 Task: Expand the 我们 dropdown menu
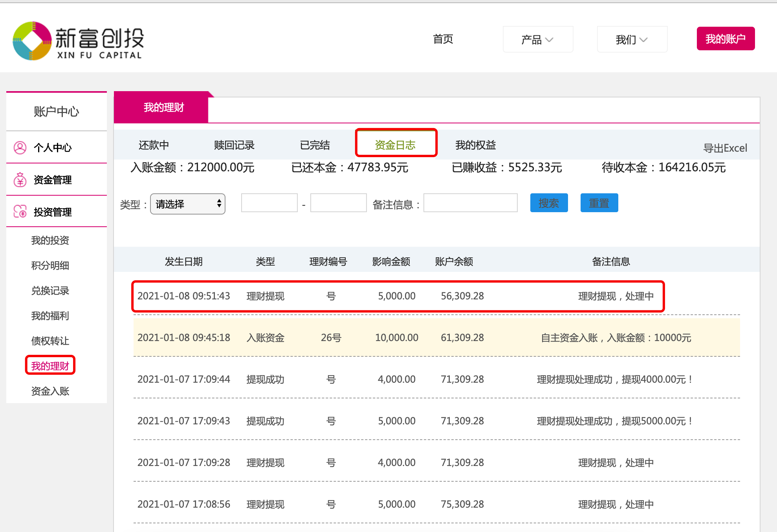[632, 39]
